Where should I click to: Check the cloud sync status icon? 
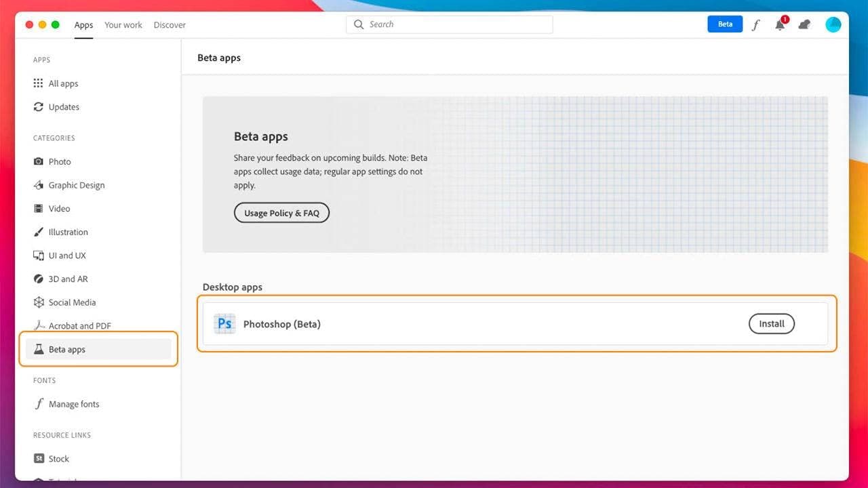(x=804, y=25)
